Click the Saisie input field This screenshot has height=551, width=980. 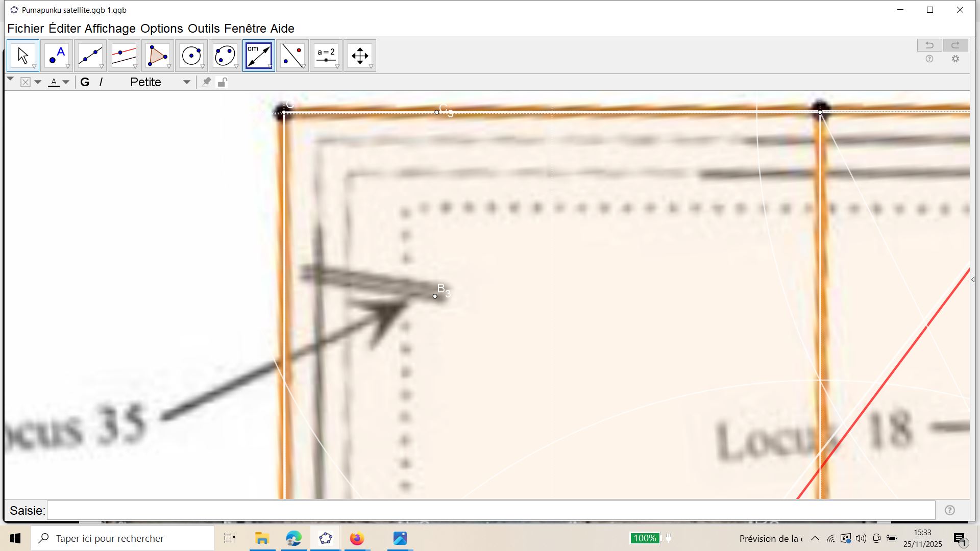point(490,510)
